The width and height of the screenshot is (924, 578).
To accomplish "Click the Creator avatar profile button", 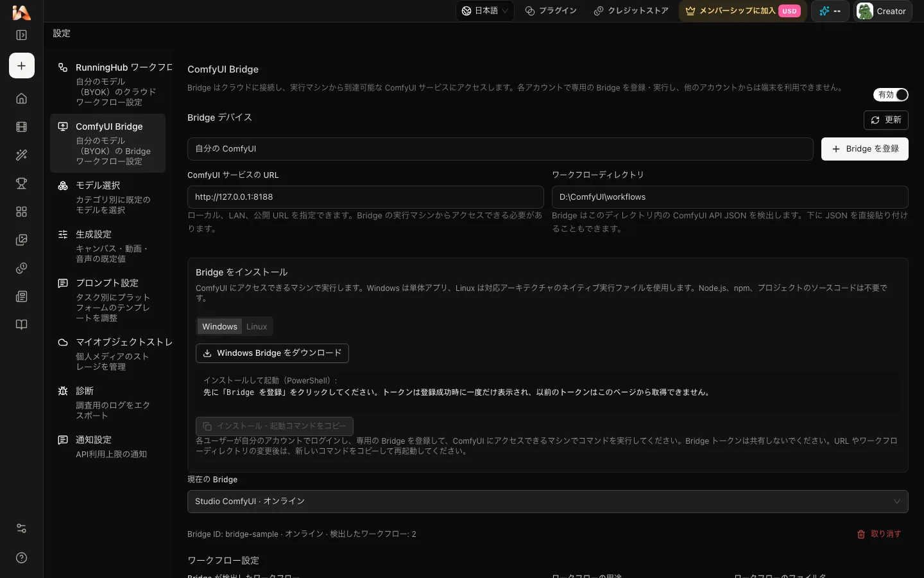I will [x=883, y=11].
